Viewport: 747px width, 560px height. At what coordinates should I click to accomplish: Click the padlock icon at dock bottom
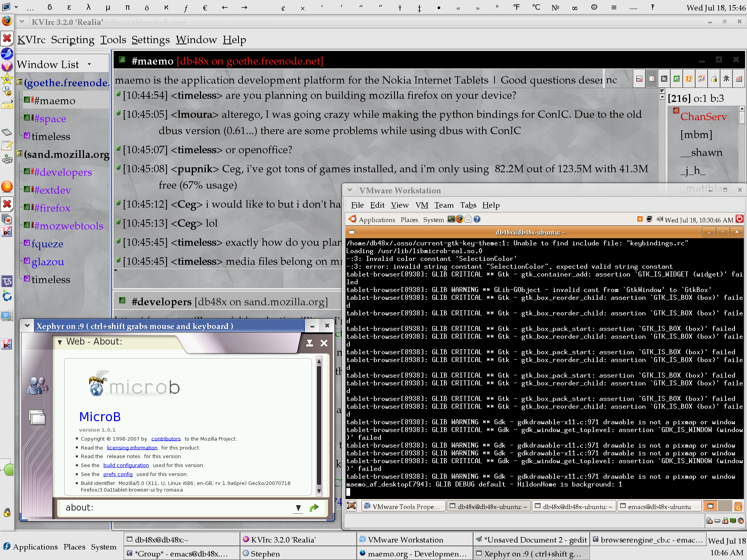[x=7, y=512]
